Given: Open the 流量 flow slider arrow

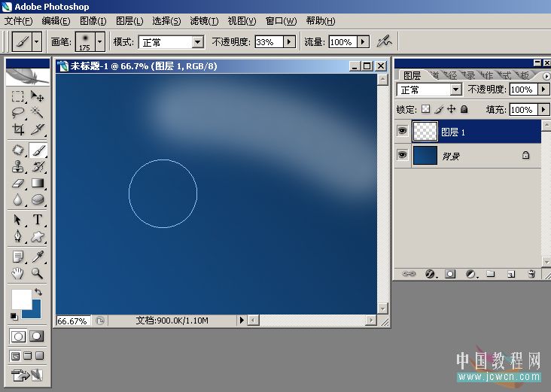Looking at the screenshot, I should pos(364,42).
